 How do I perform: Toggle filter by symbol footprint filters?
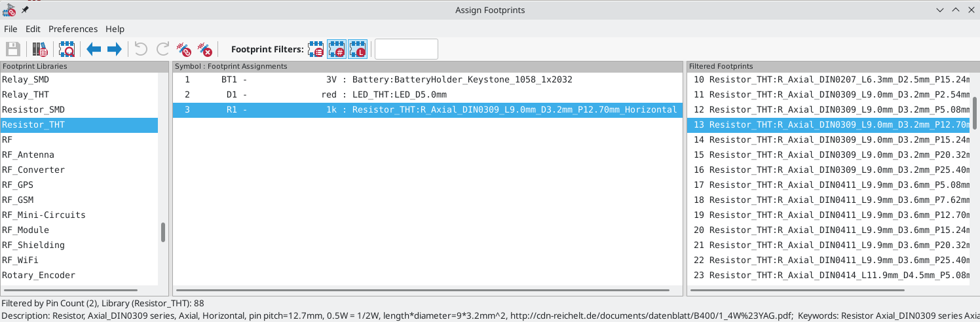[316, 49]
